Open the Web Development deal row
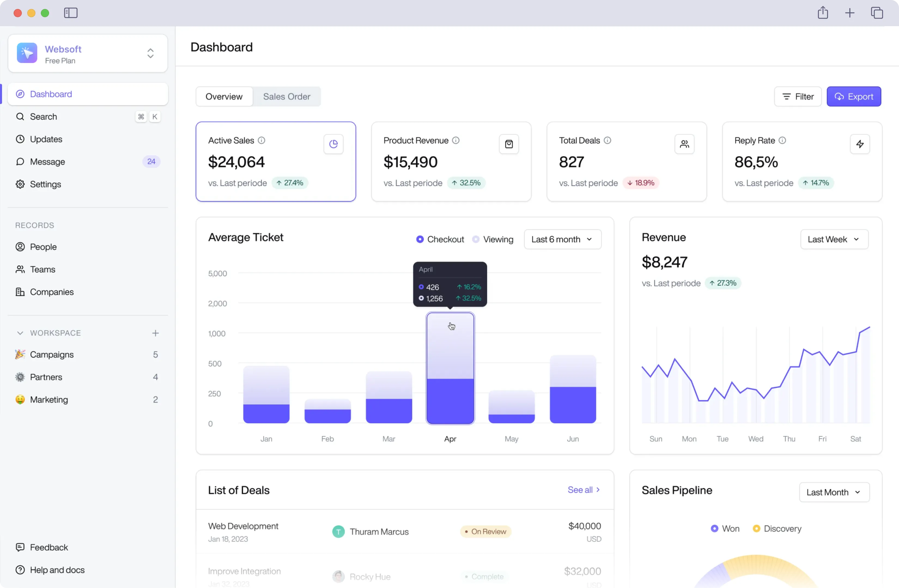Viewport: 899px width, 588px height. pos(405,532)
